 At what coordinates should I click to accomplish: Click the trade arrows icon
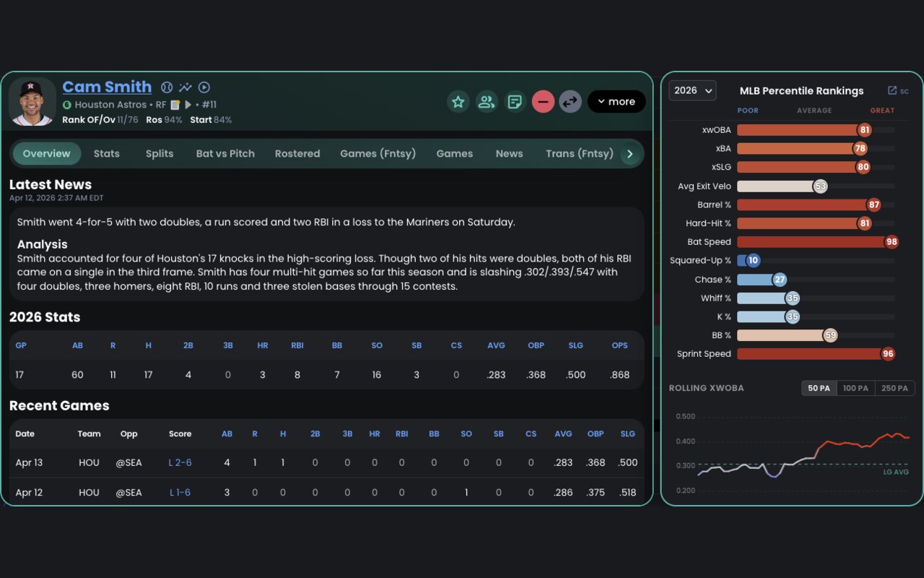[570, 102]
